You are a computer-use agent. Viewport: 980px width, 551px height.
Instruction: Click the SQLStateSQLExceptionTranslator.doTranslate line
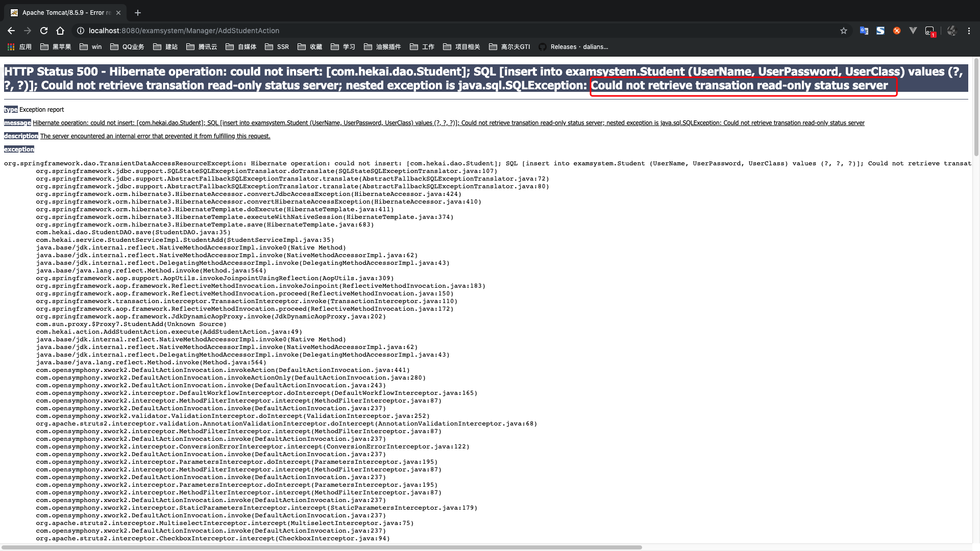(266, 171)
